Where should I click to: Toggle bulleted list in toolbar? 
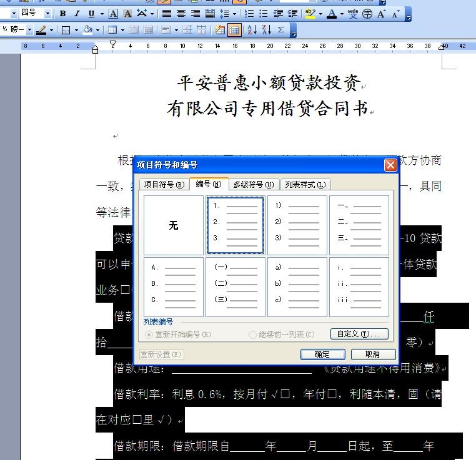pos(264,14)
